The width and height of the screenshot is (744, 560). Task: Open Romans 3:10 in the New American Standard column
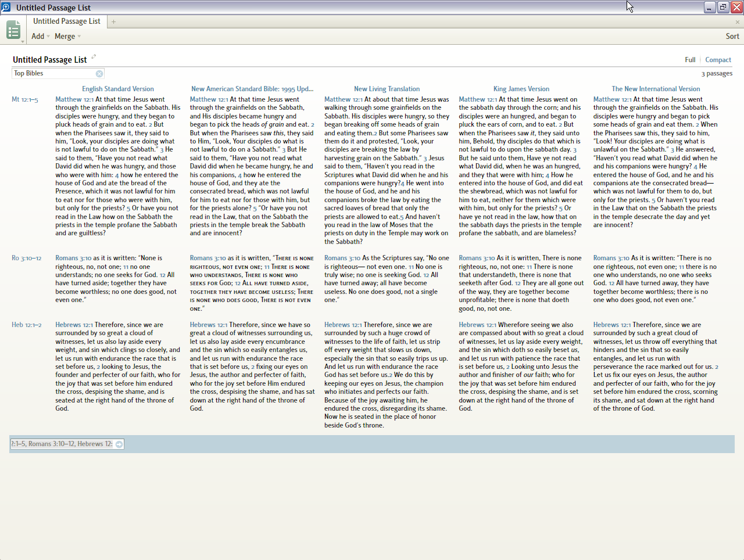tap(208, 258)
